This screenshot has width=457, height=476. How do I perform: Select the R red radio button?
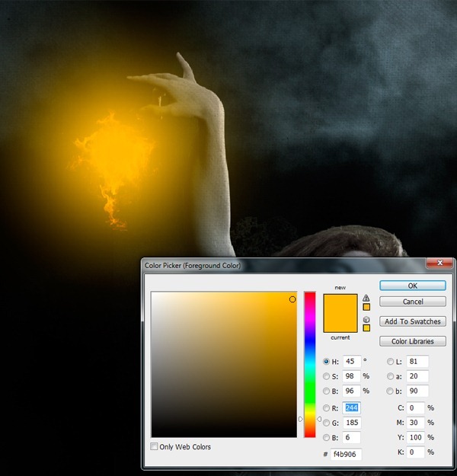[x=326, y=408]
